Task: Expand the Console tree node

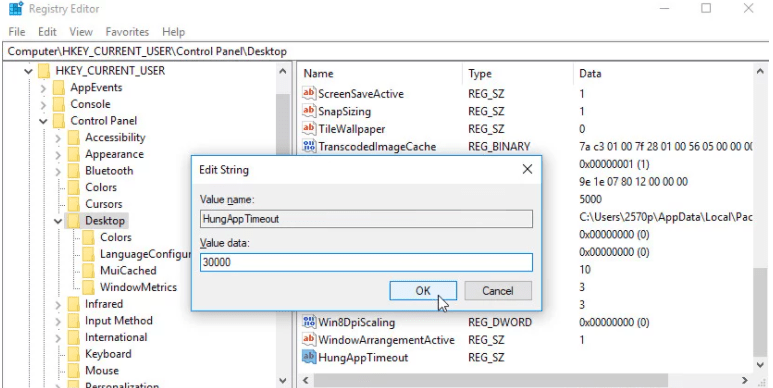Action: (x=43, y=105)
